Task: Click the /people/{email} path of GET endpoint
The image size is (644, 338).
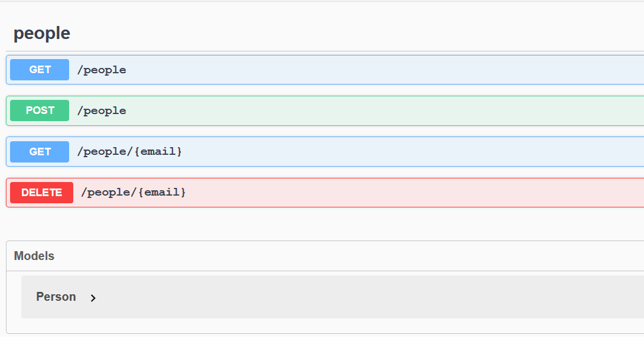Action: coord(129,152)
